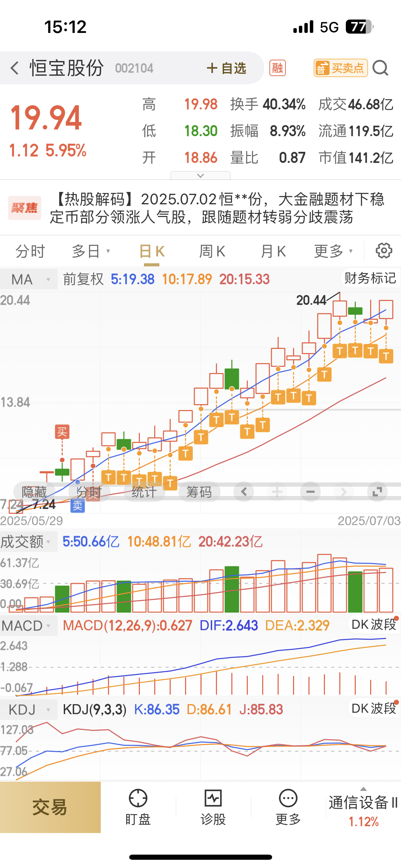Tap the MA 5:19.38 value
This screenshot has width=401, height=868.
click(133, 279)
